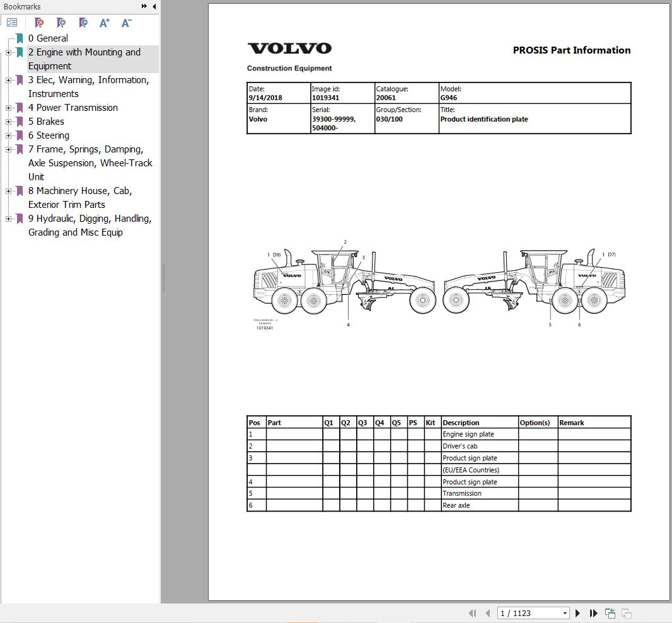Screen dimensions: 672x623
Task: Click the left grader diagram image
Action: (x=345, y=283)
